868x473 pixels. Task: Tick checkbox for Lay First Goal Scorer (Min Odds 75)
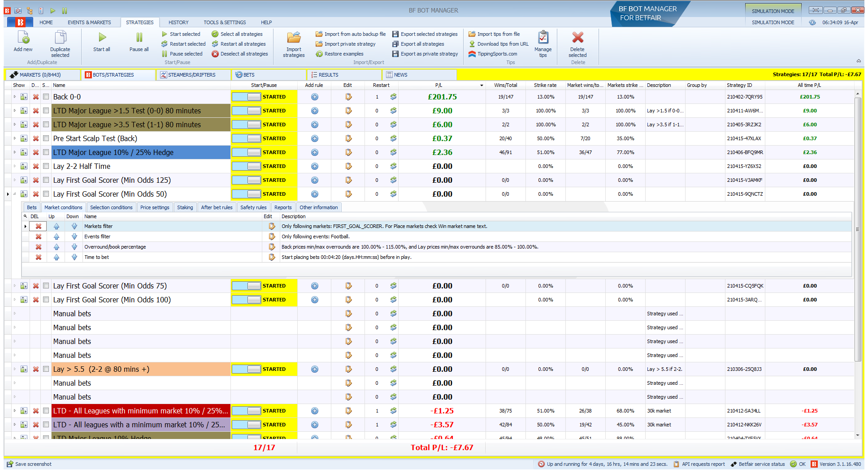[46, 286]
